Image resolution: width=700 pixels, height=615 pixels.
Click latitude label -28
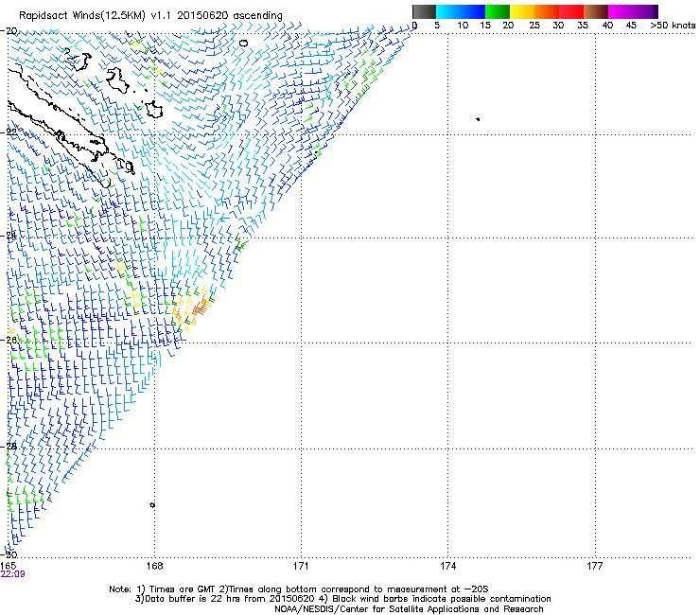point(9,447)
